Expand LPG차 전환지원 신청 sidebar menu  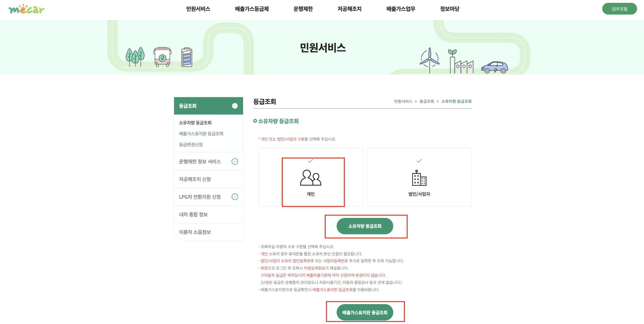[235, 197]
